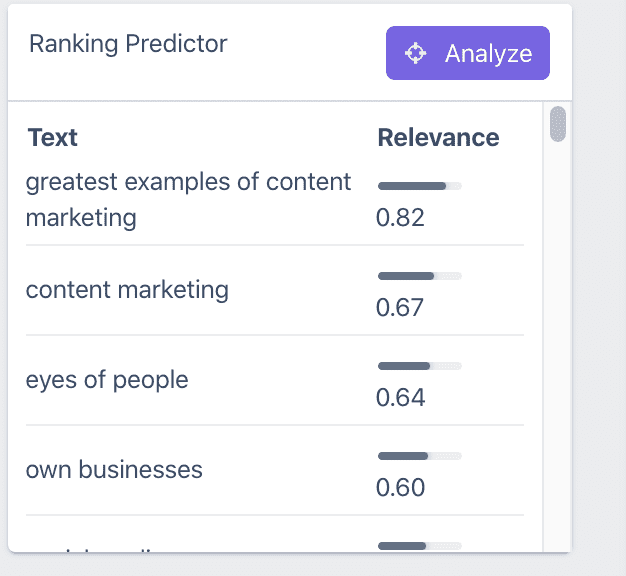This screenshot has height=576, width=626.
Task: Select the "content marketing" row text
Action: click(127, 290)
